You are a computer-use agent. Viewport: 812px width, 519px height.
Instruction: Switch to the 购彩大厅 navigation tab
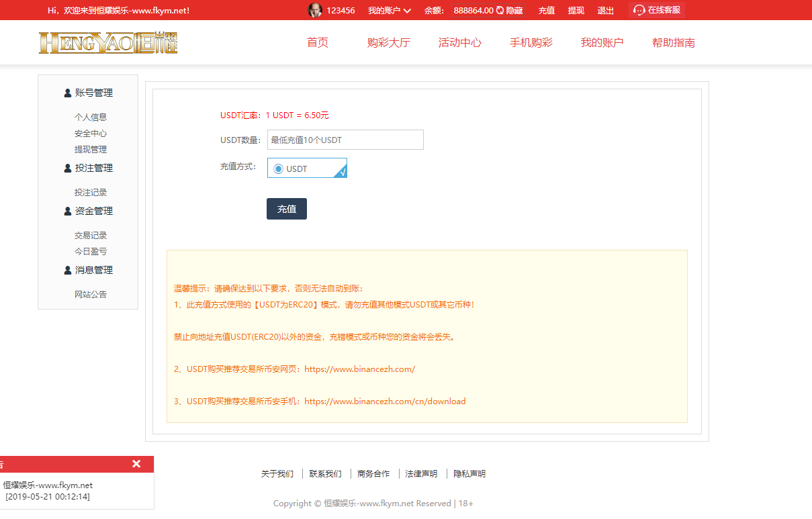pyautogui.click(x=389, y=42)
